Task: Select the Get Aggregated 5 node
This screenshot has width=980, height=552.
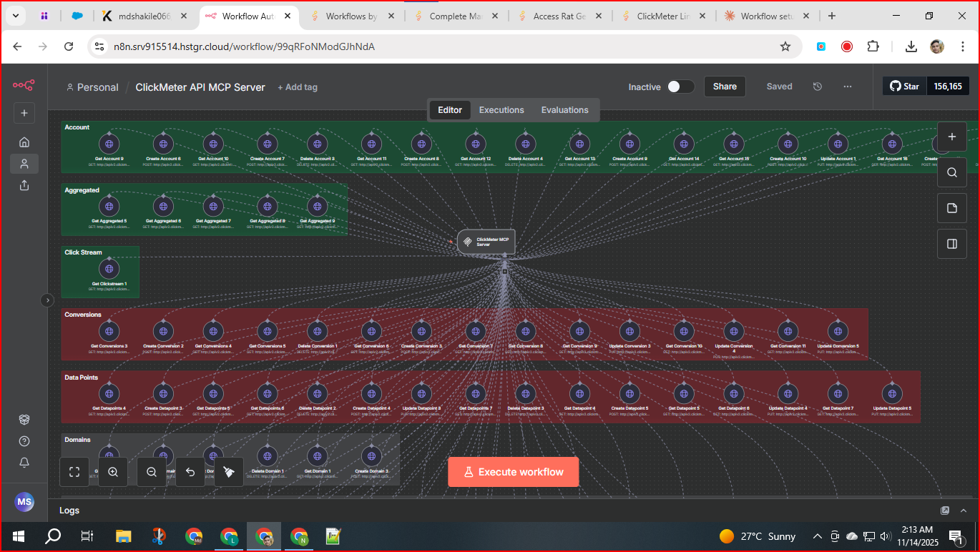Action: (x=109, y=207)
